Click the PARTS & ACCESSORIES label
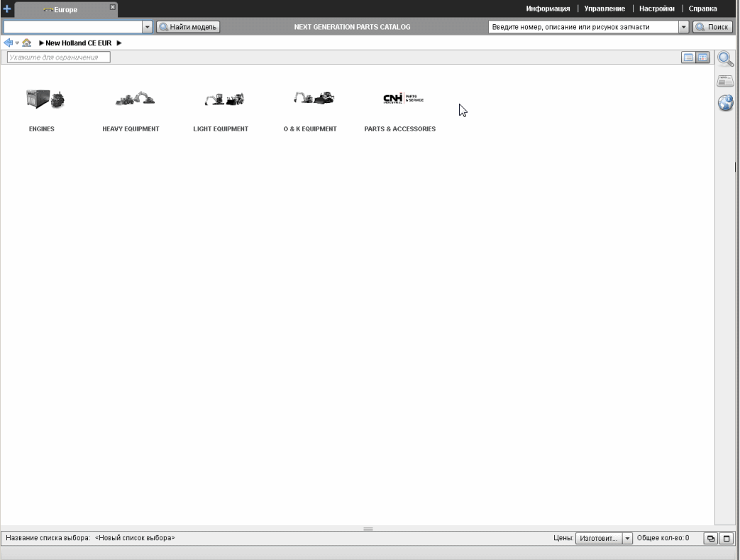Image resolution: width=740 pixels, height=560 pixels. (399, 129)
